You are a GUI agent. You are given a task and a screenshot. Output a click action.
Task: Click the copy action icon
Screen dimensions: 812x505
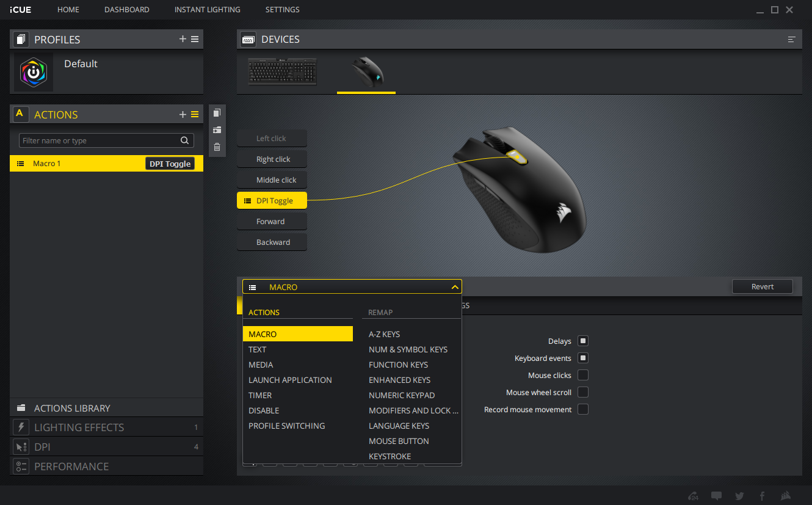click(217, 113)
